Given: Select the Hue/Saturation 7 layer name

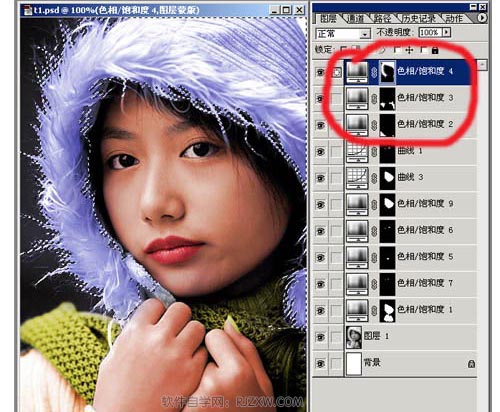Looking at the screenshot, I should tap(425, 283).
